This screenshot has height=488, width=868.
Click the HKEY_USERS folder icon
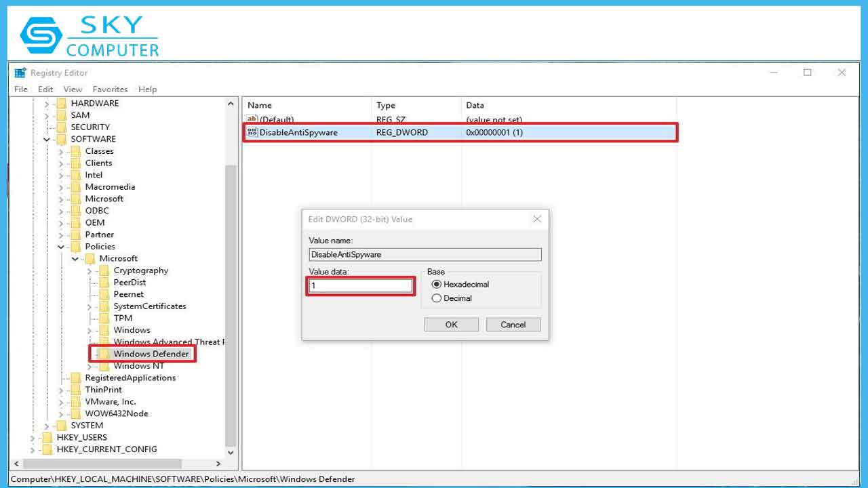click(x=47, y=437)
